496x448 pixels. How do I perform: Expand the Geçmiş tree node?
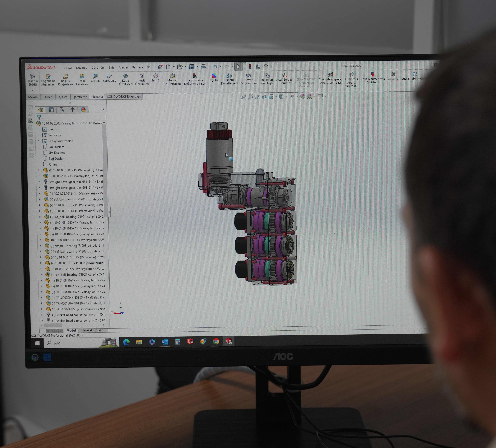pos(38,129)
